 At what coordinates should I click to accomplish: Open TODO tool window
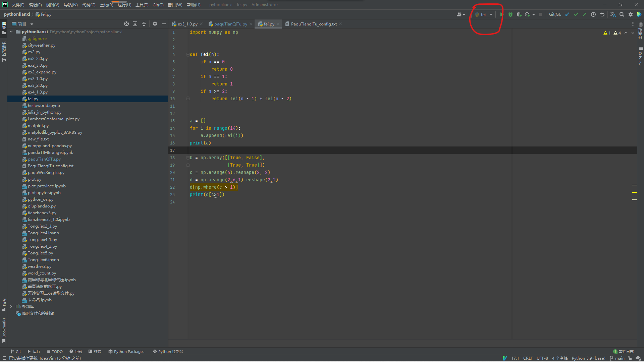(55, 351)
